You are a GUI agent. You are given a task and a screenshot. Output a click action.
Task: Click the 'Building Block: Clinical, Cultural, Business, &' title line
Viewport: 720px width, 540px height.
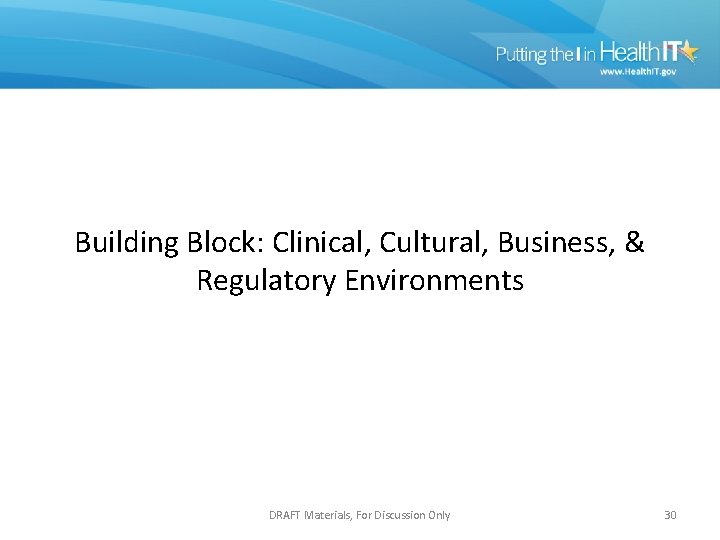(360, 242)
